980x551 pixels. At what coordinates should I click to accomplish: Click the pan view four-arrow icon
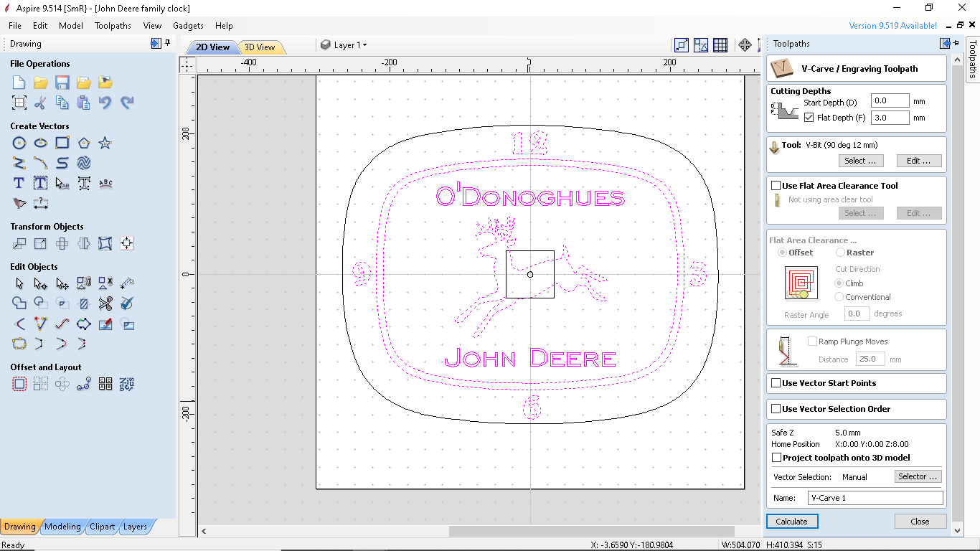coord(745,45)
